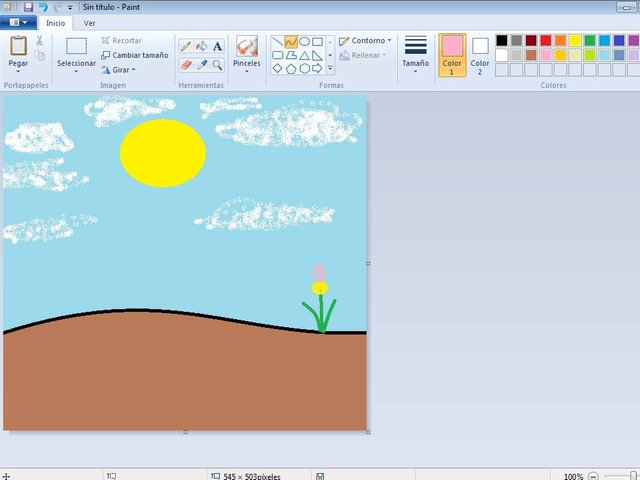Pick the green color swatch

589,40
